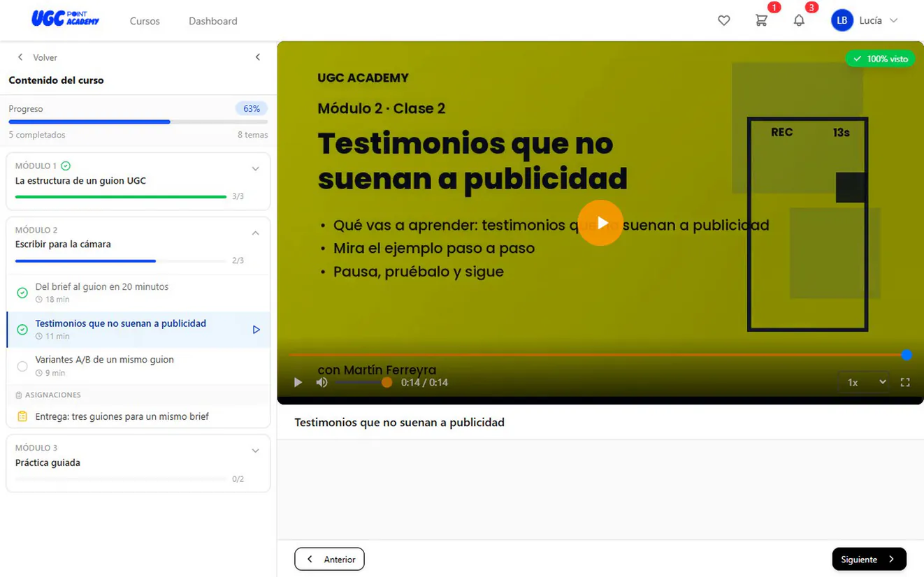
Task: Collapse Módulo 2 section
Action: click(x=255, y=233)
